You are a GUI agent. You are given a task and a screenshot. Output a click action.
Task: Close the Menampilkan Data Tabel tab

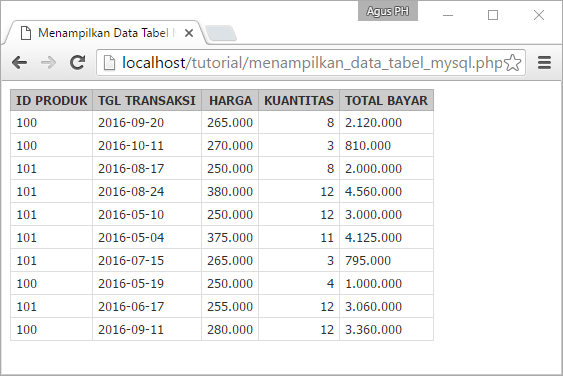click(x=189, y=33)
